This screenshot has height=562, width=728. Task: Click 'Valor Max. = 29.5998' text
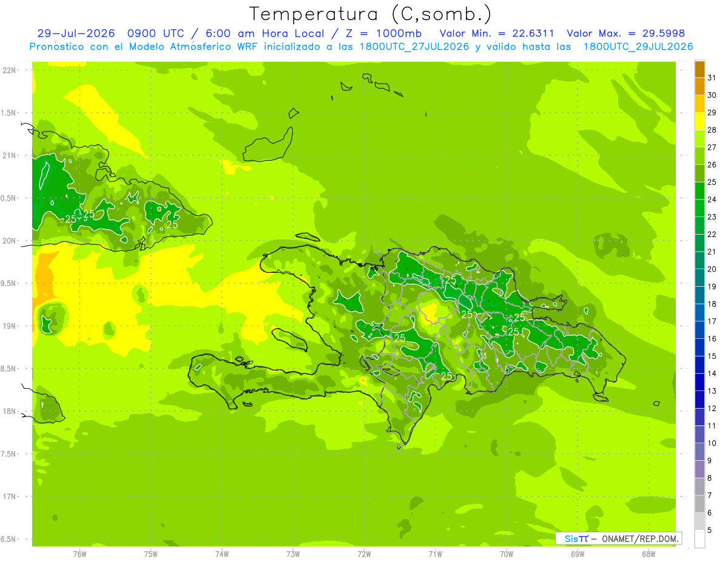[x=625, y=33]
